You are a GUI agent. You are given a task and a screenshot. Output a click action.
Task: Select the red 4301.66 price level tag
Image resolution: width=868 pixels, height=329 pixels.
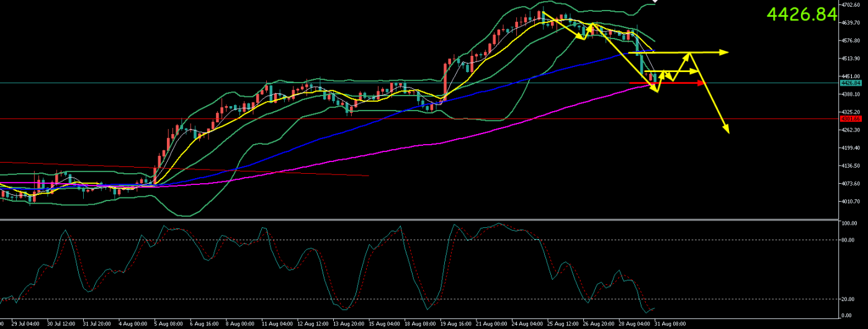849,118
